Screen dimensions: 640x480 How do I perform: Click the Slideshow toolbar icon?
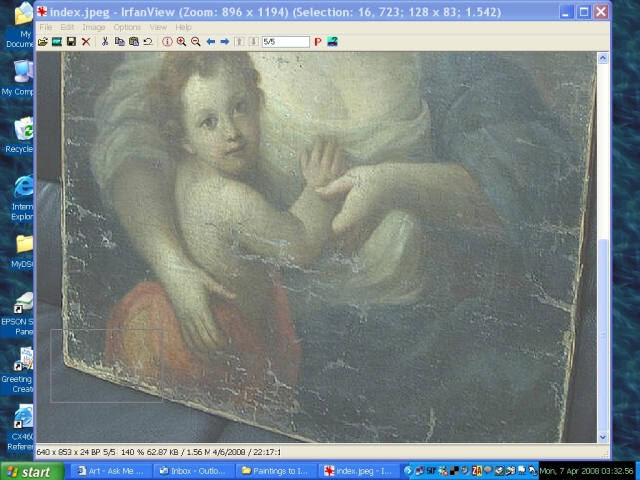57,42
